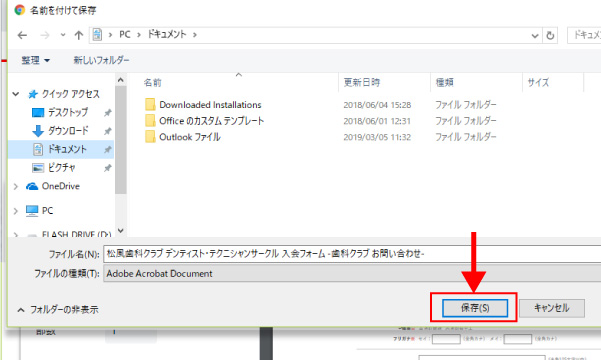Click the search box next to refresh
This screenshot has width=601, height=360.
[x=584, y=35]
